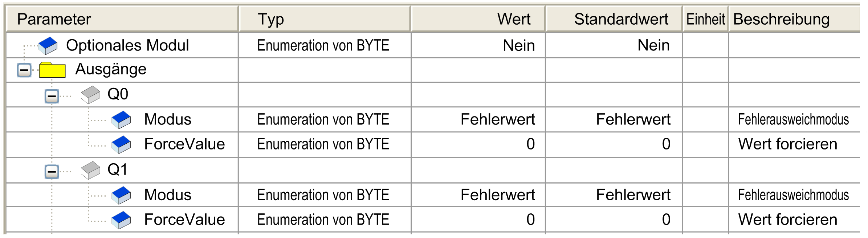The height and width of the screenshot is (238, 868).
Task: Edit the Q1 ForceValue Wert cell
Action: coord(478,219)
